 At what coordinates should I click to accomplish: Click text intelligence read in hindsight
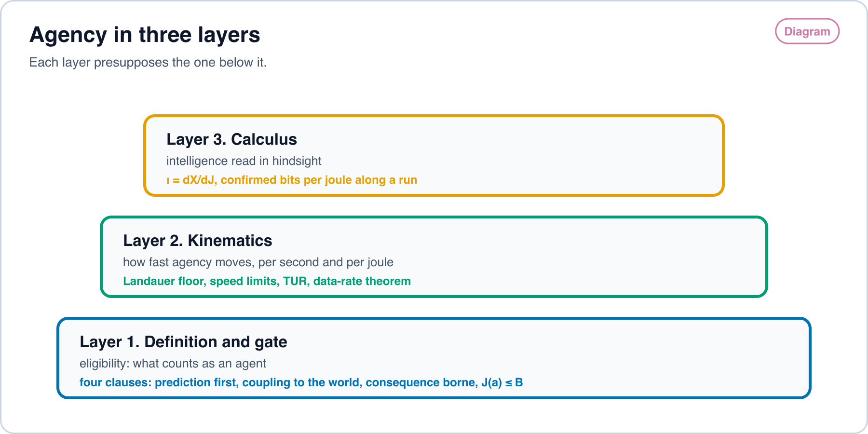(244, 161)
